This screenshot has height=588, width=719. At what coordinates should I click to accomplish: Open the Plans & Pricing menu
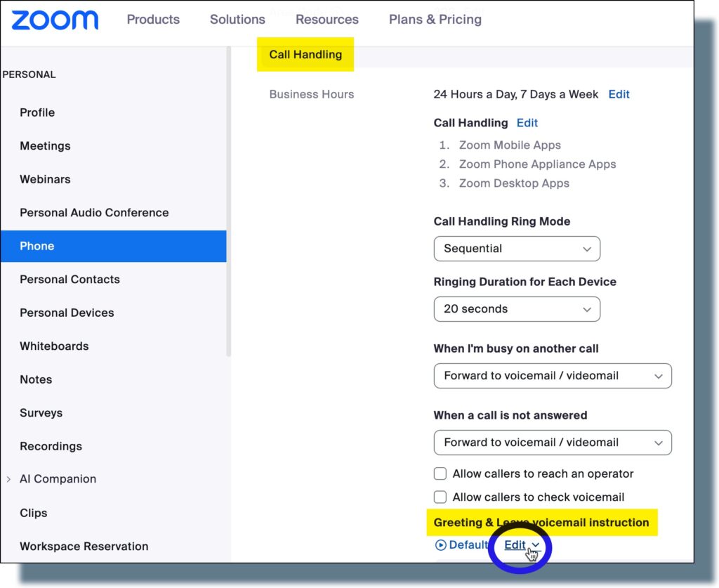(435, 20)
